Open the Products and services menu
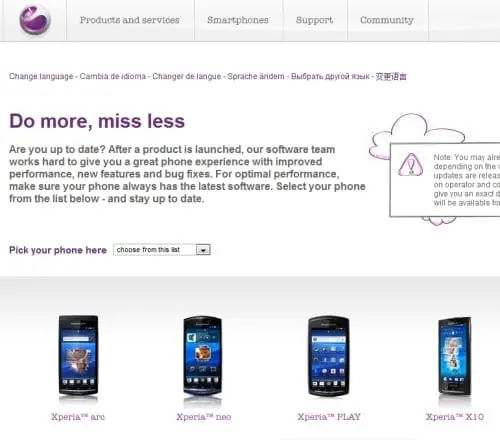Image resolution: width=500 pixels, height=442 pixels. tap(130, 20)
